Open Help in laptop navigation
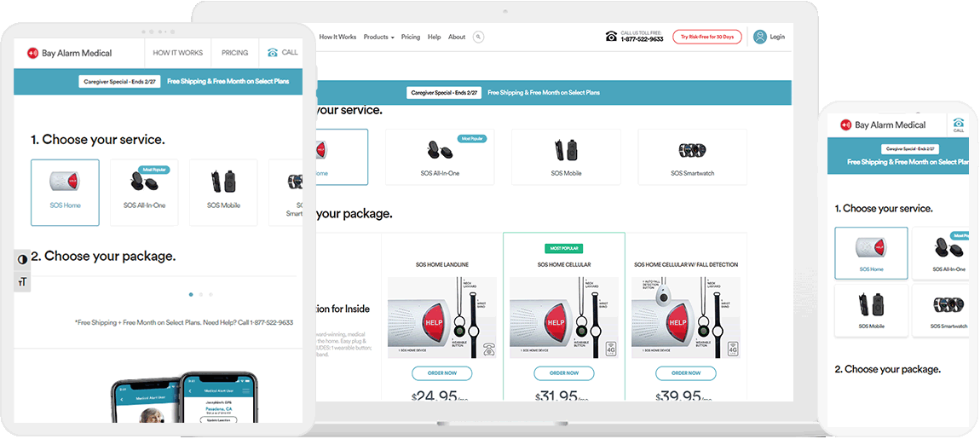980x439 pixels. [x=435, y=37]
